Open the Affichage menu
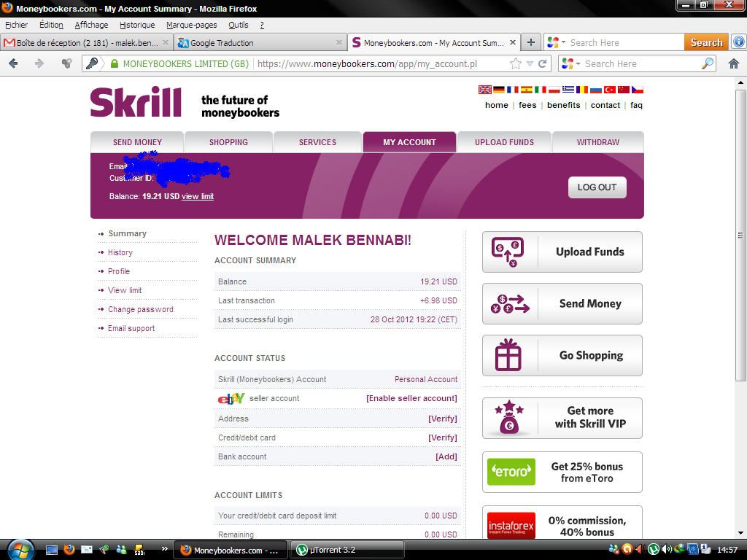Image resolution: width=747 pixels, height=560 pixels. tap(91, 25)
